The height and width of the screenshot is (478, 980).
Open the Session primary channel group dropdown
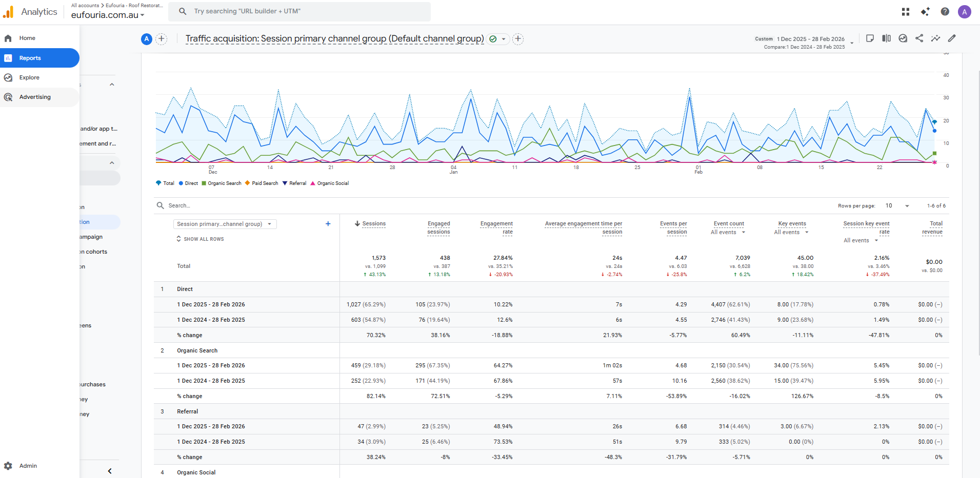225,224
